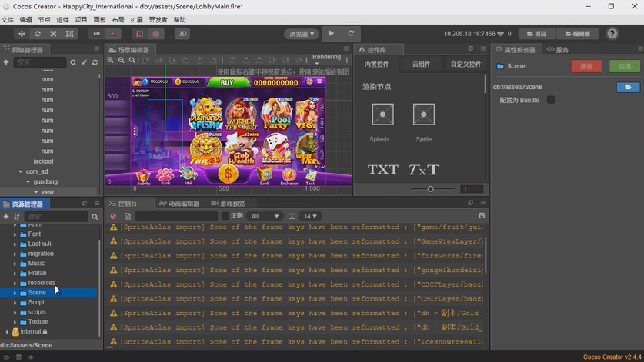644x362 pixels.
Task: Collapse the gundong node
Action: (28, 182)
